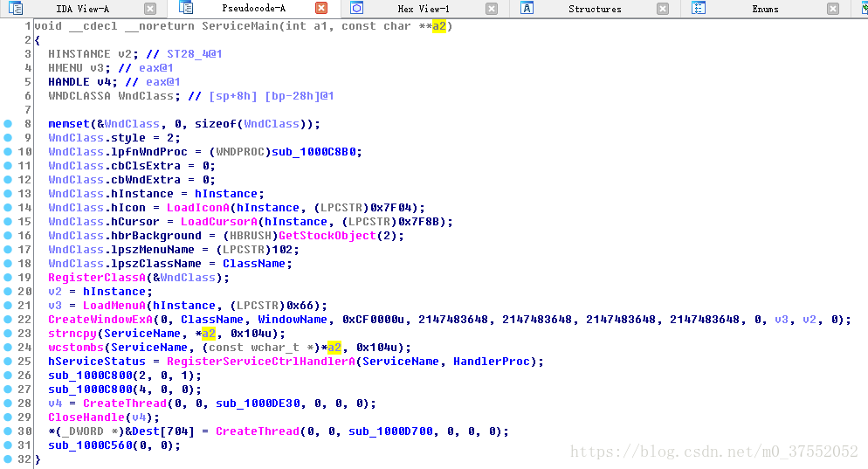868x469 pixels.
Task: Toggle breakpoint dot on line 14
Action: [x=8, y=207]
